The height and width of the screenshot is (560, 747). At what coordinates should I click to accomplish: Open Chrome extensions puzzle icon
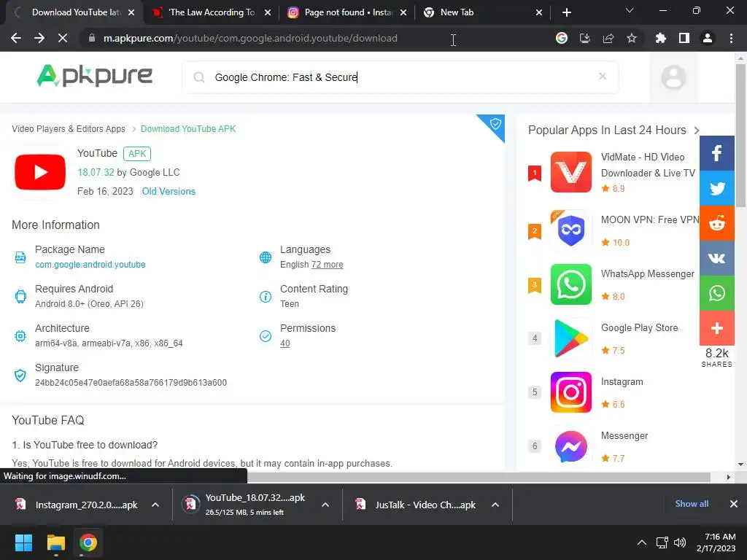(660, 38)
